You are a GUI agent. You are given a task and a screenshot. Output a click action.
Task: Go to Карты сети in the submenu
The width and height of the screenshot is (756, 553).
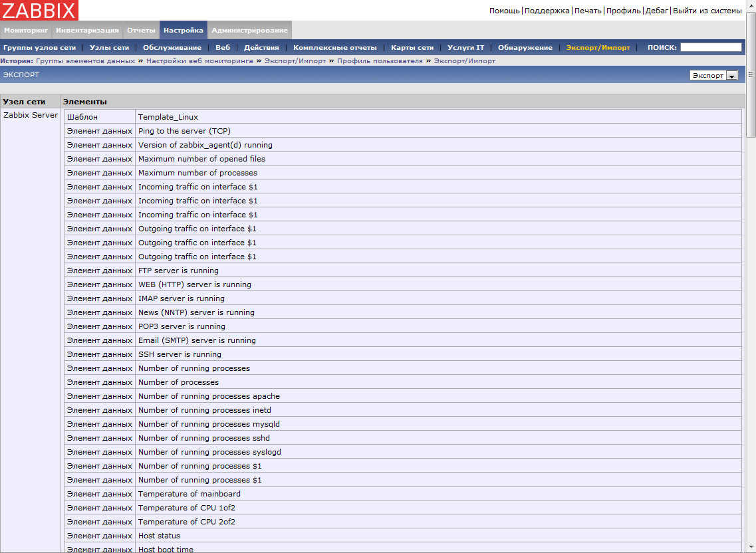point(412,47)
